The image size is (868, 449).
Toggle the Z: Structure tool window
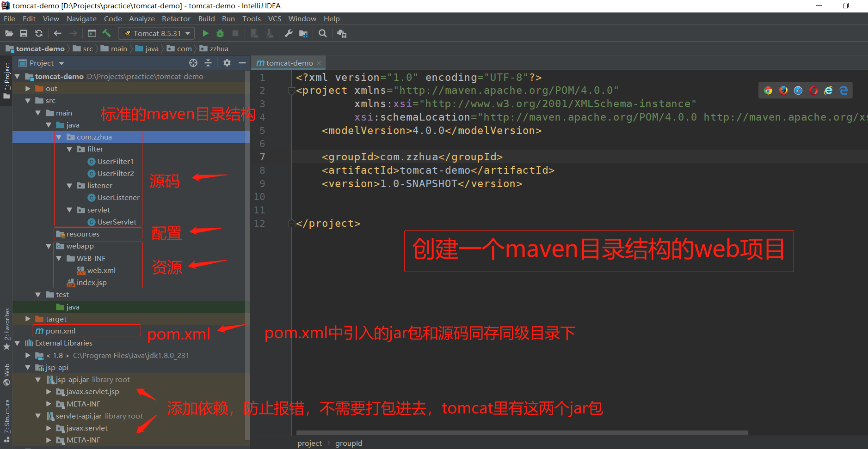[6, 420]
